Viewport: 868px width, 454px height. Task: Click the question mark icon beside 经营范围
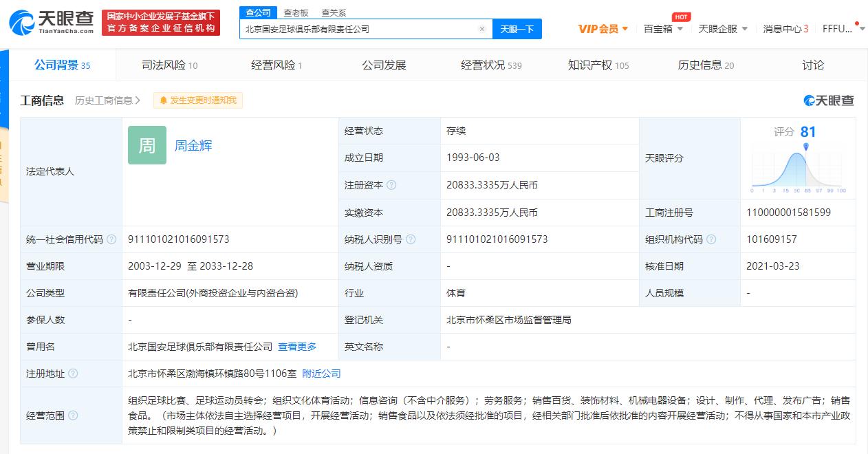click(74, 415)
